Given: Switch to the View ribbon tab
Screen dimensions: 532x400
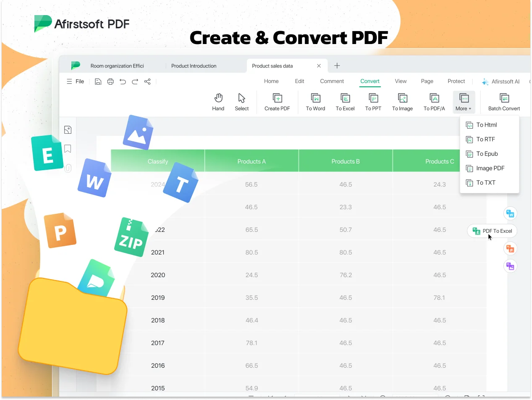Looking at the screenshot, I should [401, 81].
